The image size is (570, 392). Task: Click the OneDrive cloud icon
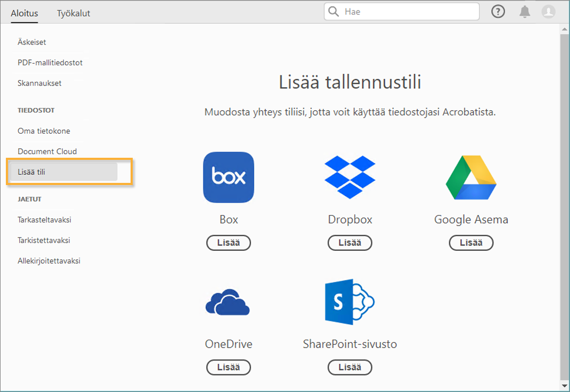tap(228, 302)
